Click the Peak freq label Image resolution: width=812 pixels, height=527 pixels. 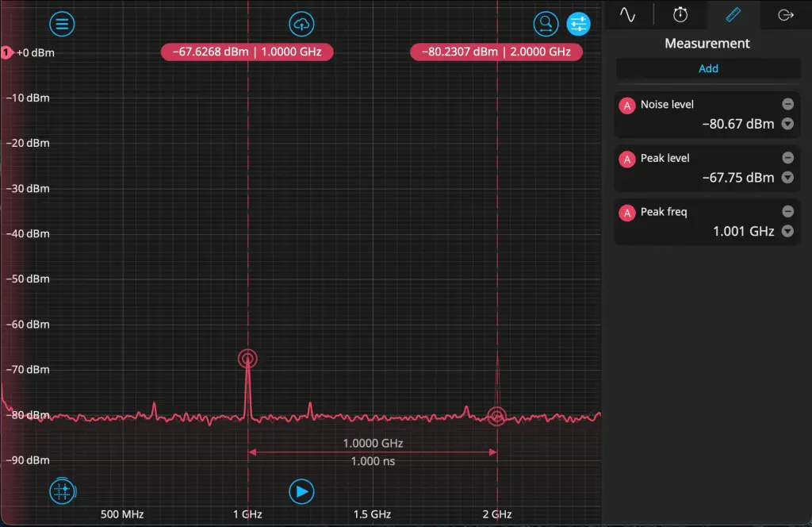(x=664, y=211)
